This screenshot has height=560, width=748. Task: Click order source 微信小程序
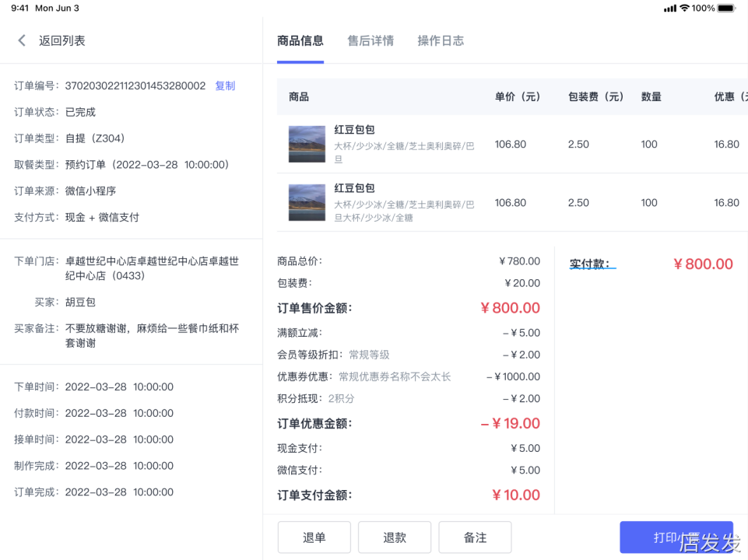coord(90,191)
